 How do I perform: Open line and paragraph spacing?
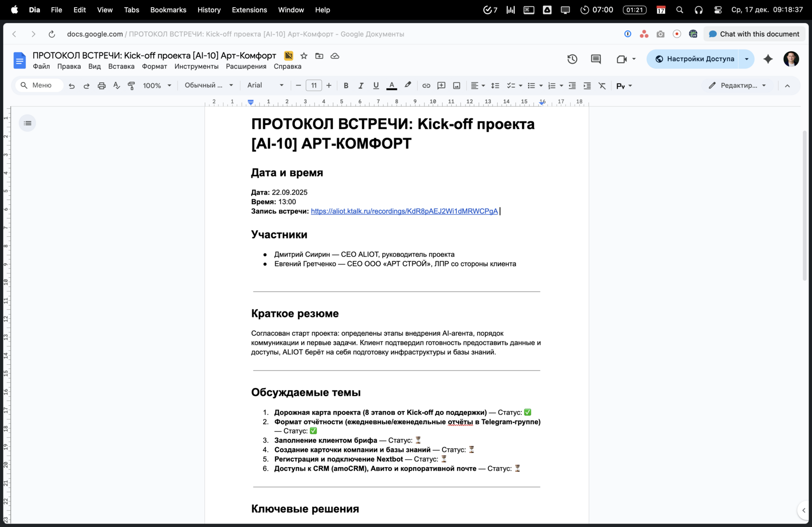[495, 85]
